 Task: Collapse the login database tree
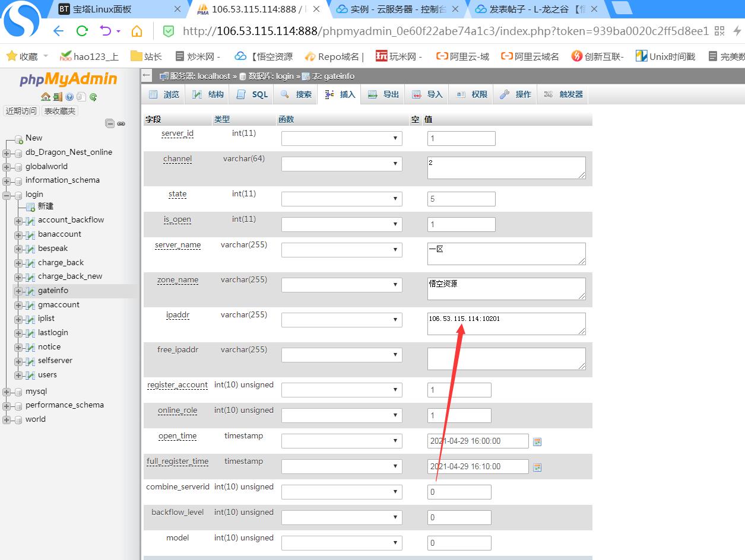click(7, 195)
